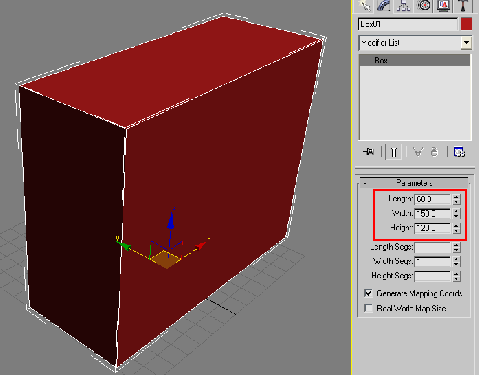Toggle Show End Result icon
Viewport: 479px width, 375px height.
tap(394, 152)
